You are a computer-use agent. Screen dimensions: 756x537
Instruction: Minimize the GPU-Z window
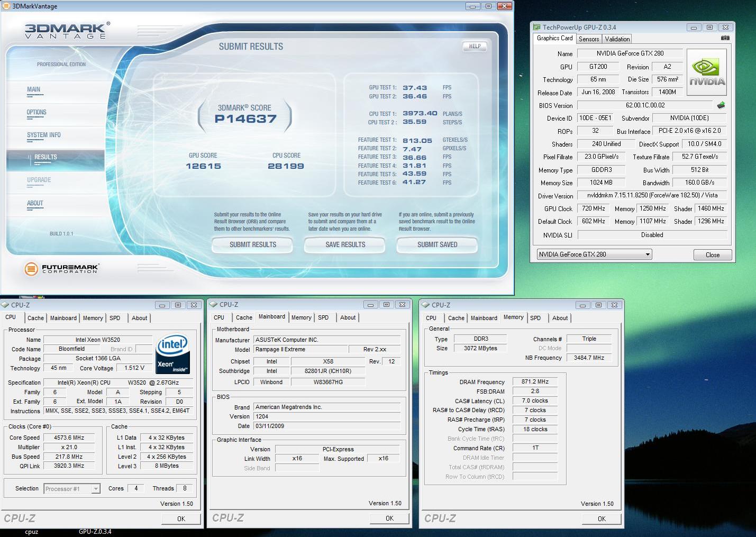693,27
